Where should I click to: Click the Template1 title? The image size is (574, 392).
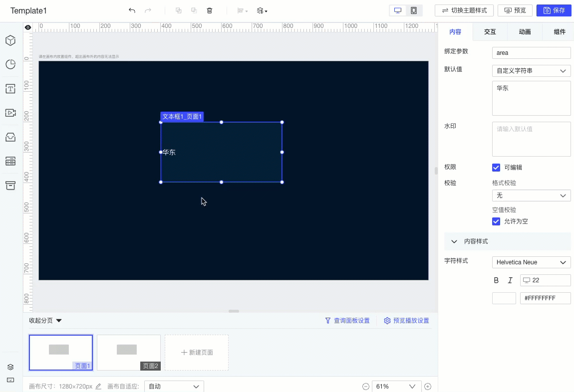point(28,10)
